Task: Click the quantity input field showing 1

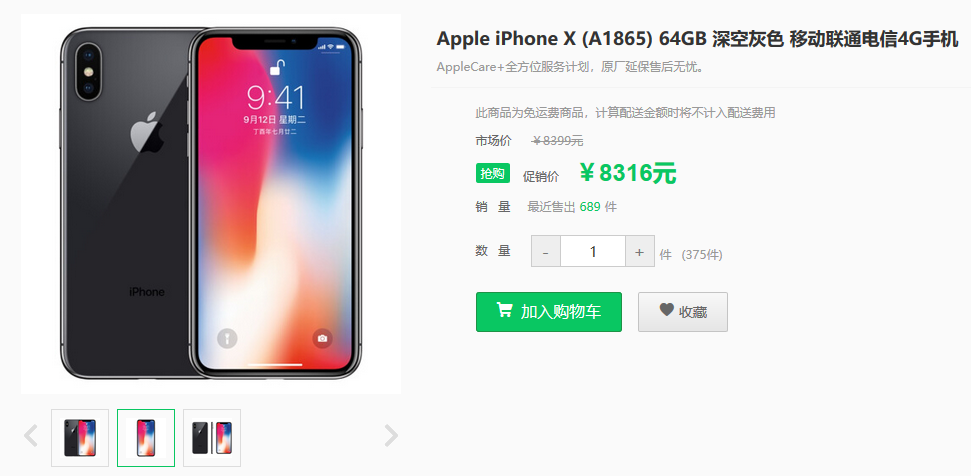Action: point(593,251)
